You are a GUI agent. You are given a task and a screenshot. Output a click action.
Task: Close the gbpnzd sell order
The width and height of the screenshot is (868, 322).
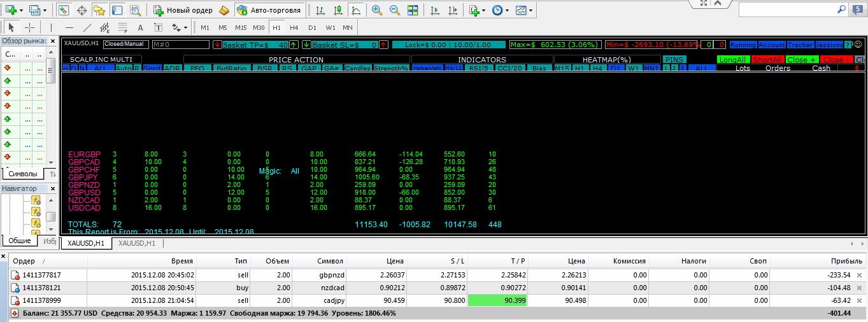[x=859, y=275]
